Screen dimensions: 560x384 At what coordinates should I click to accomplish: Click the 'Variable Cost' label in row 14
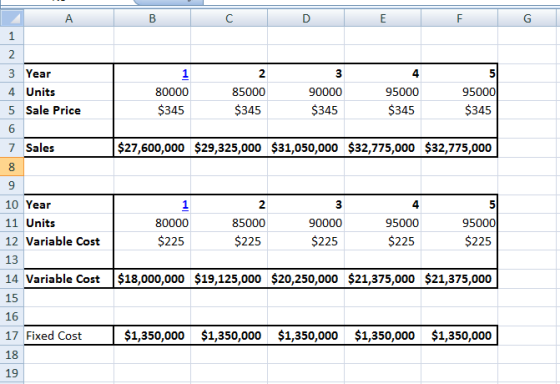(63, 279)
